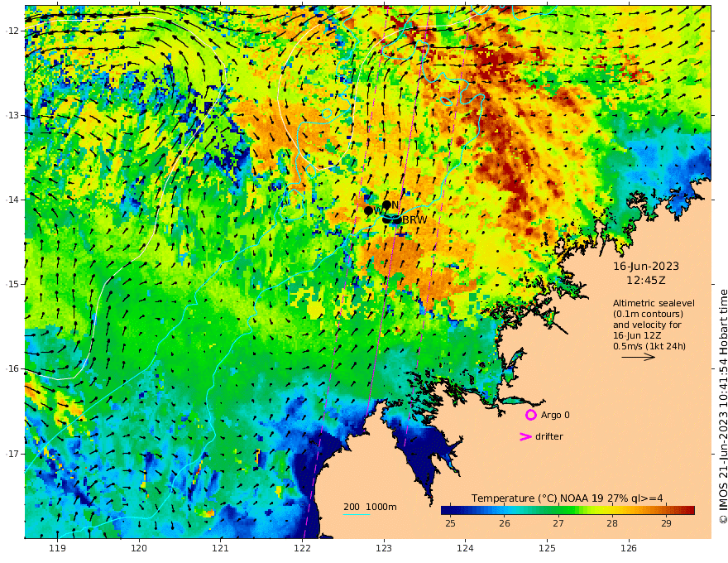Click the black dot marker labeled N

[386, 205]
